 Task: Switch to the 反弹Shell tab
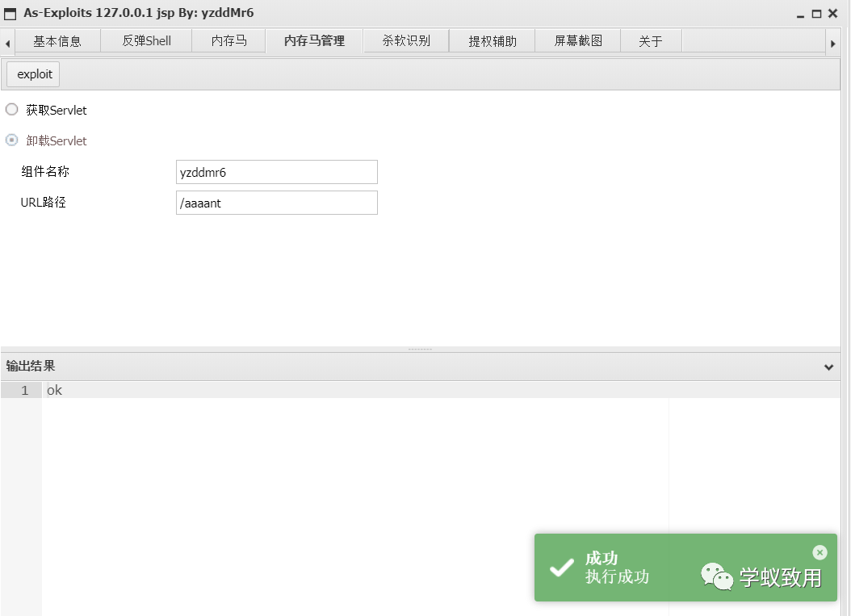click(146, 41)
